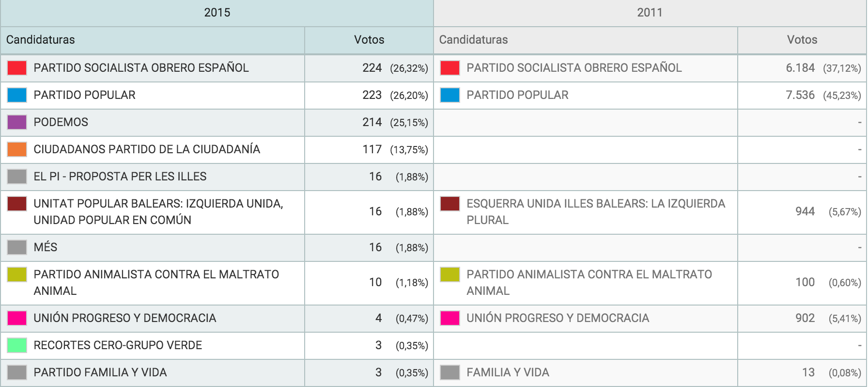Select FAMILIA Y VIDA entry in 2011

tap(508, 372)
